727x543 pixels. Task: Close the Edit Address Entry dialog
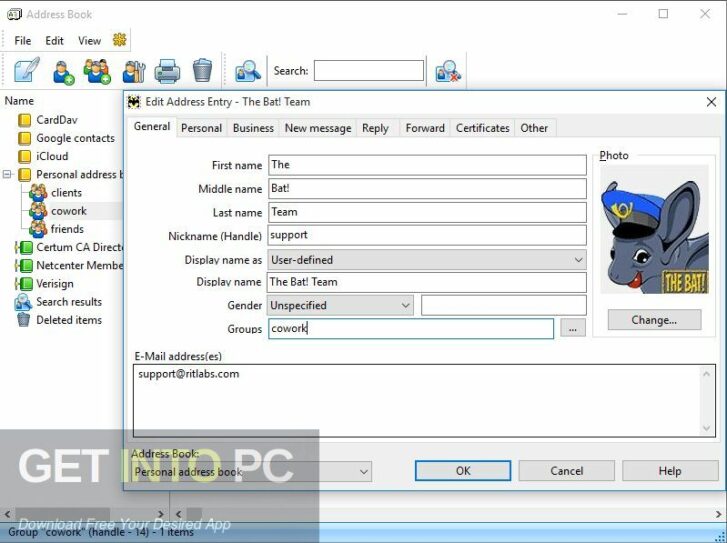[x=711, y=102]
